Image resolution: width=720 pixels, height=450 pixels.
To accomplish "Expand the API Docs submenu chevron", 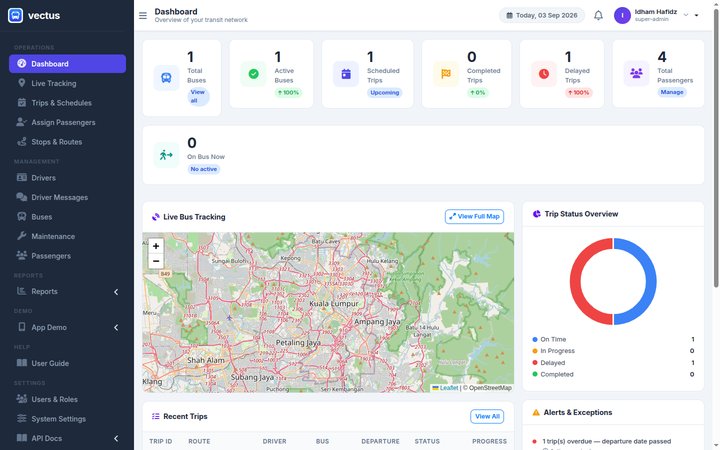I will (116, 439).
